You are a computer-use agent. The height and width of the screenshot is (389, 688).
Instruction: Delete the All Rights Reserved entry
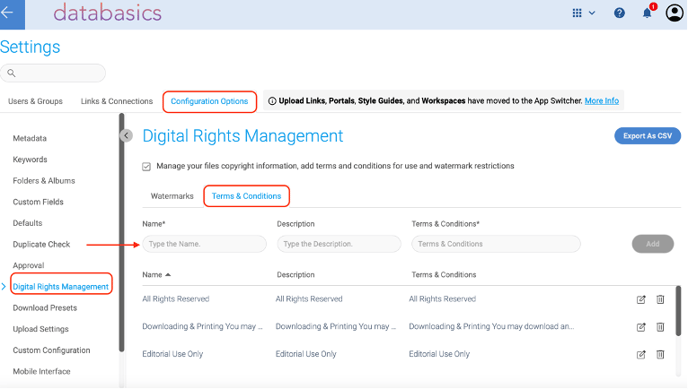pyautogui.click(x=660, y=300)
